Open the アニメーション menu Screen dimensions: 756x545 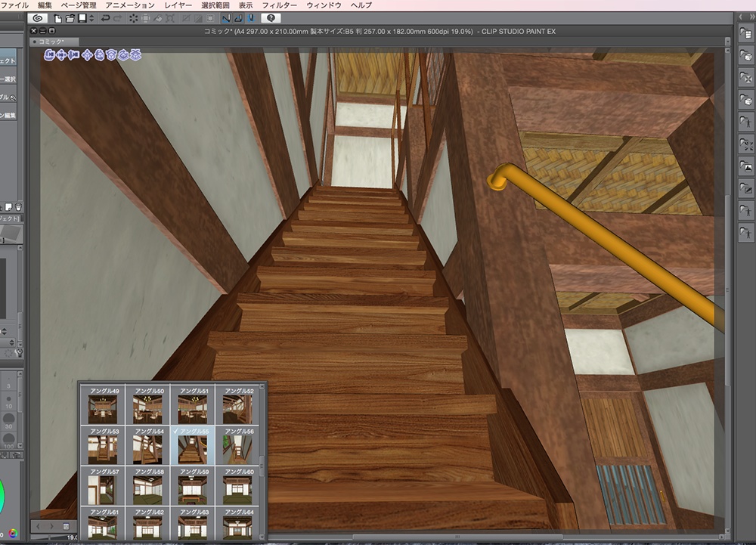130,5
